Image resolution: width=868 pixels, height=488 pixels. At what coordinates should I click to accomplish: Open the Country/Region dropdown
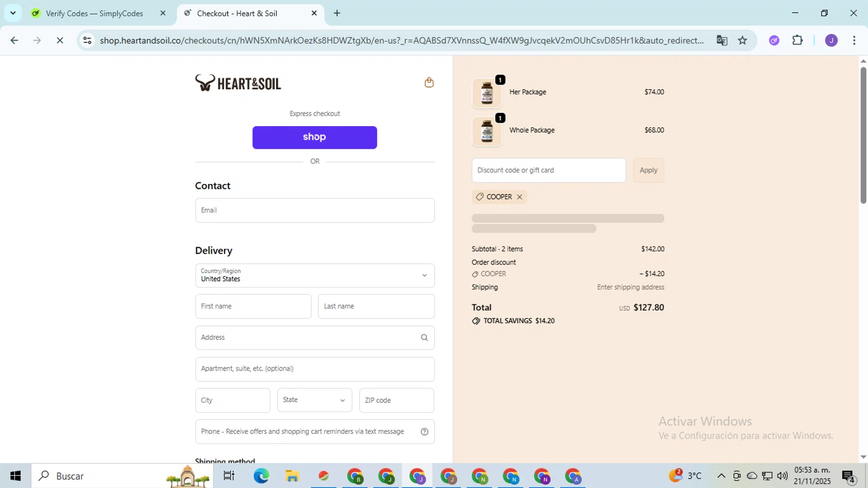point(315,276)
